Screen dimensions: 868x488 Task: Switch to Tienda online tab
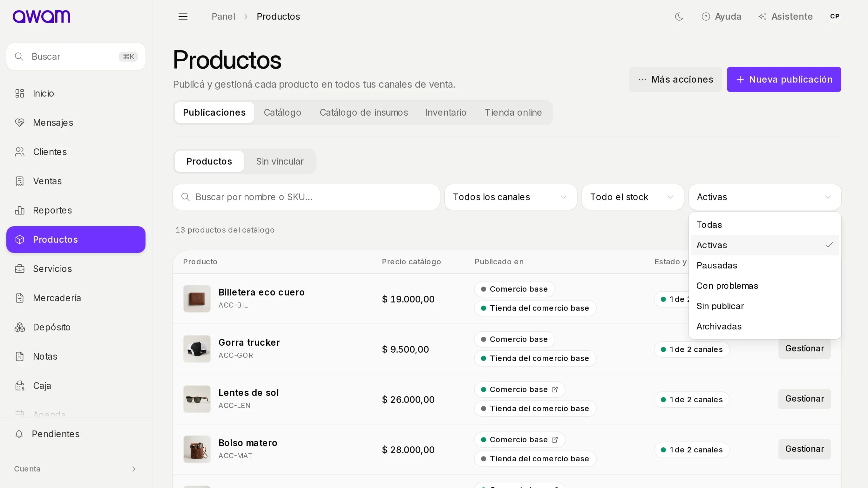coord(513,112)
